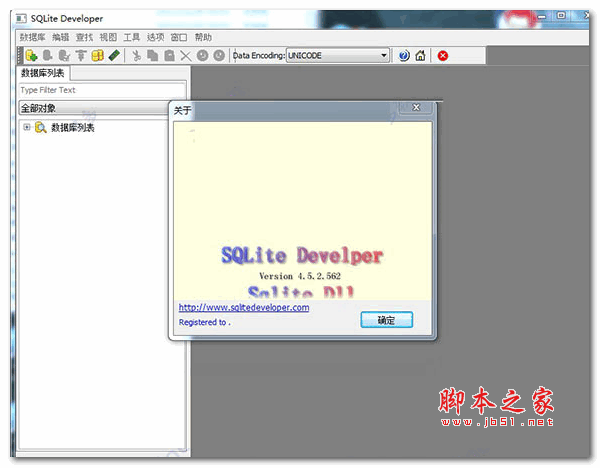The image size is (600, 468).
Task: Click the Delete X toolbar icon
Action: click(x=186, y=56)
